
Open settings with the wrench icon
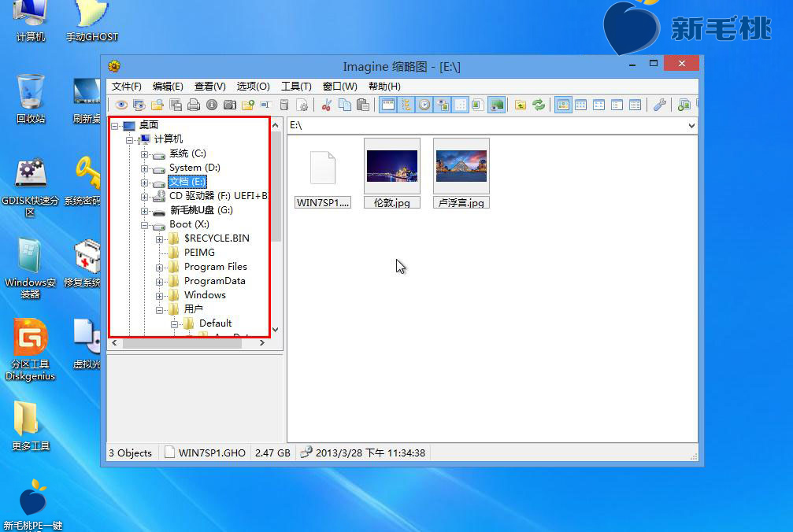tap(659, 105)
